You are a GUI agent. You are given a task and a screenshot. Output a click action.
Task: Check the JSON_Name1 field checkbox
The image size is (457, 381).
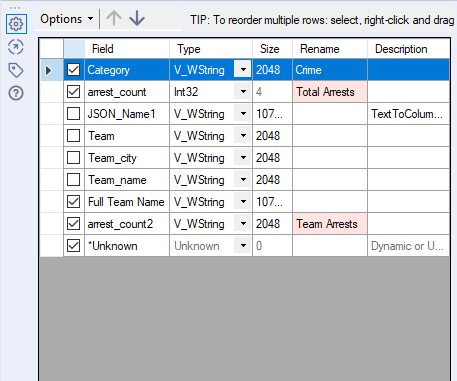pyautogui.click(x=73, y=114)
